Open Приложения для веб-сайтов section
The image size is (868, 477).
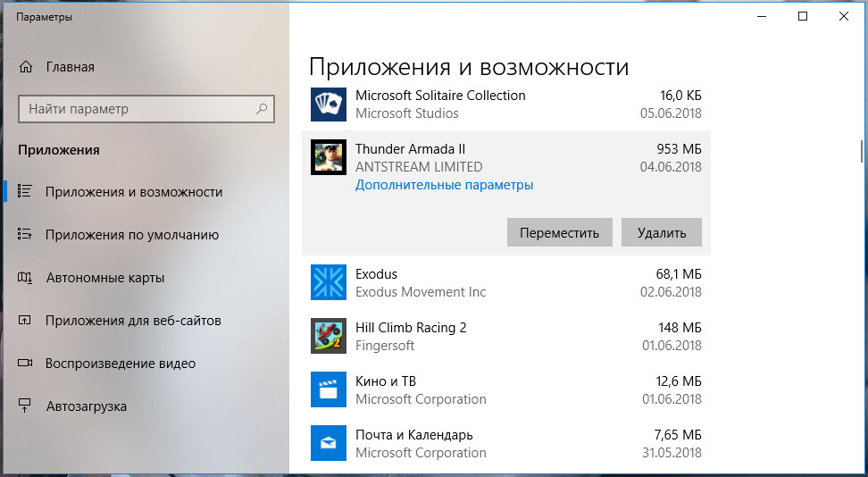point(133,320)
